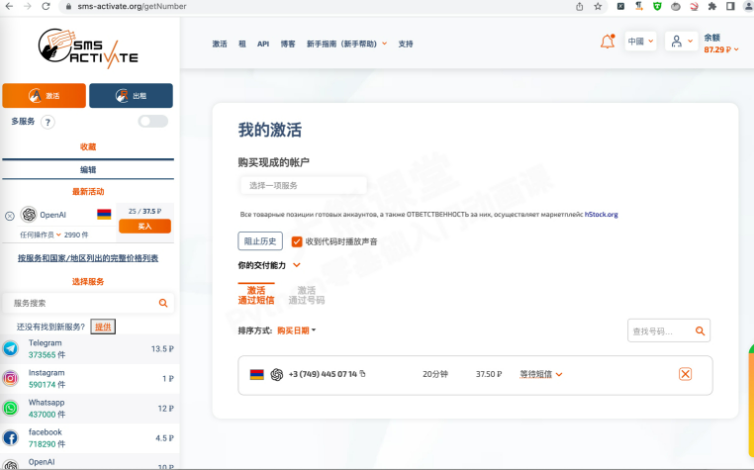Click the dark blue 出租 sidebar button
Screen dimensions: 754x470
point(131,95)
